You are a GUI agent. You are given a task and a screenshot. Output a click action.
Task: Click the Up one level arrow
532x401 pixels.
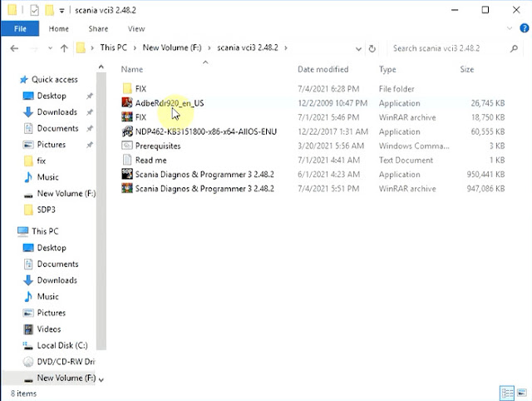pyautogui.click(x=64, y=48)
